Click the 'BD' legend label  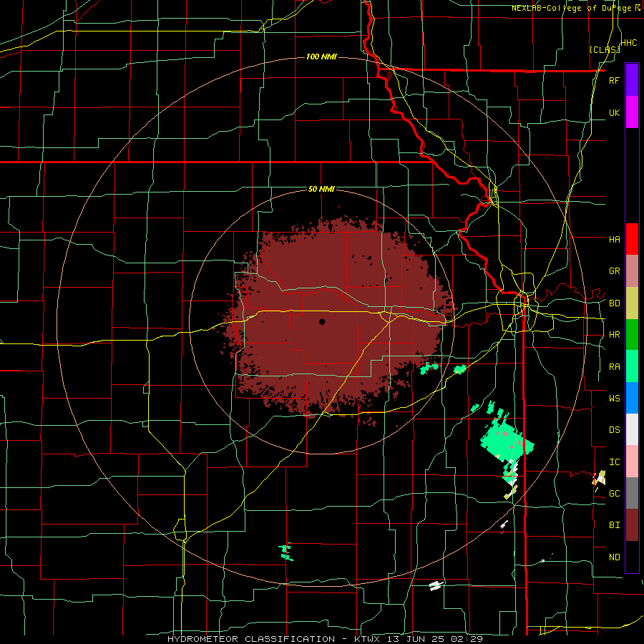(614, 303)
